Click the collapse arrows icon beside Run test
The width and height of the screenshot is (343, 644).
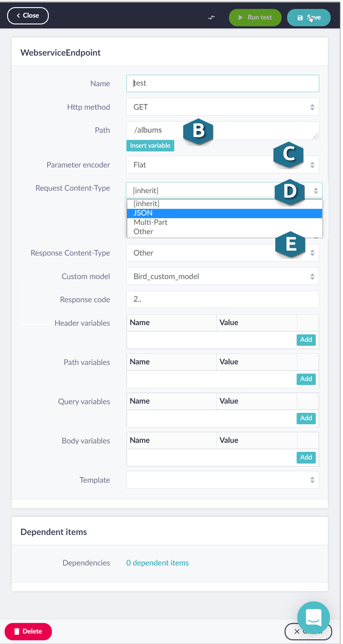point(211,17)
